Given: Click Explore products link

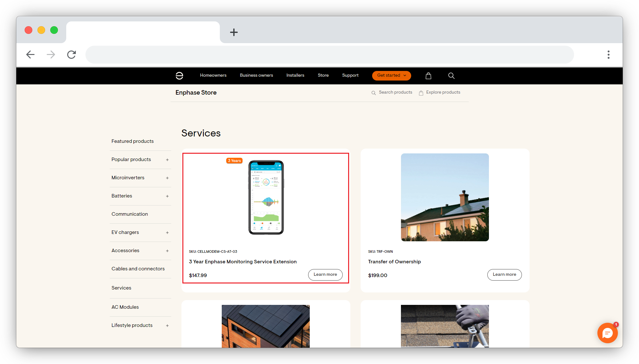Looking at the screenshot, I should [x=439, y=92].
